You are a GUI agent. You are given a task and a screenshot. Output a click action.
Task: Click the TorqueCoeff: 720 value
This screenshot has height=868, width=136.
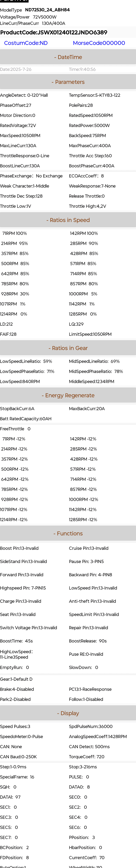point(87,757)
